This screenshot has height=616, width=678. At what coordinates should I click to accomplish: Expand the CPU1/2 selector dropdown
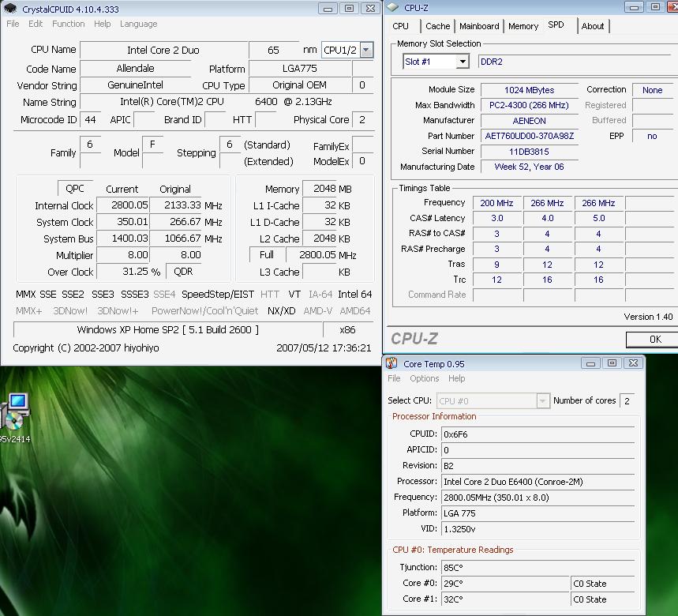[x=366, y=51]
